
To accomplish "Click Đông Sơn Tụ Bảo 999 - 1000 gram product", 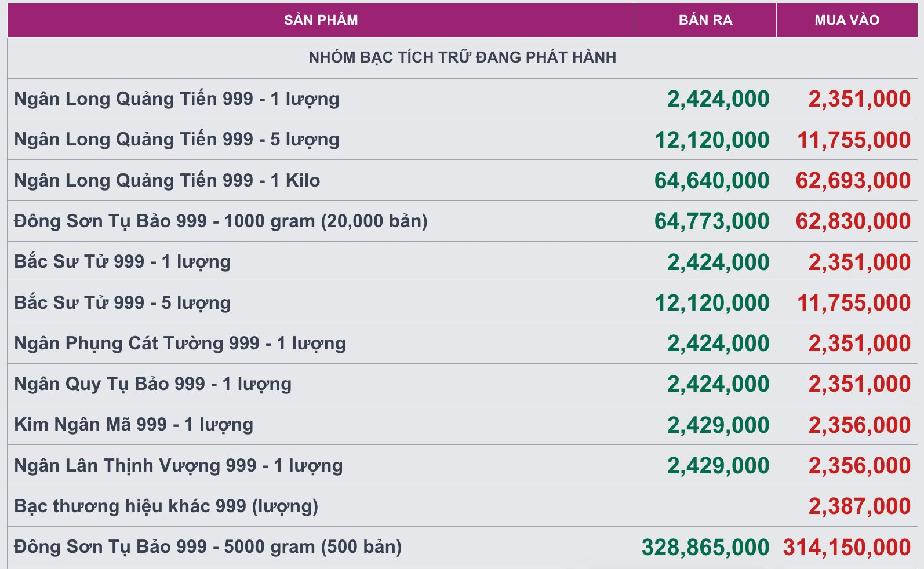I will point(221,221).
